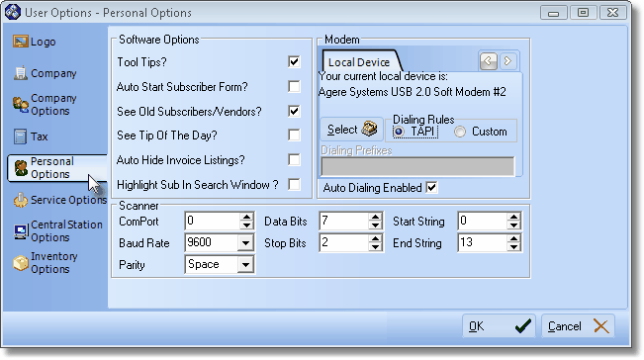Viewport: 644px width, 360px height.
Task: Open Company Options people icon
Action: click(x=21, y=104)
